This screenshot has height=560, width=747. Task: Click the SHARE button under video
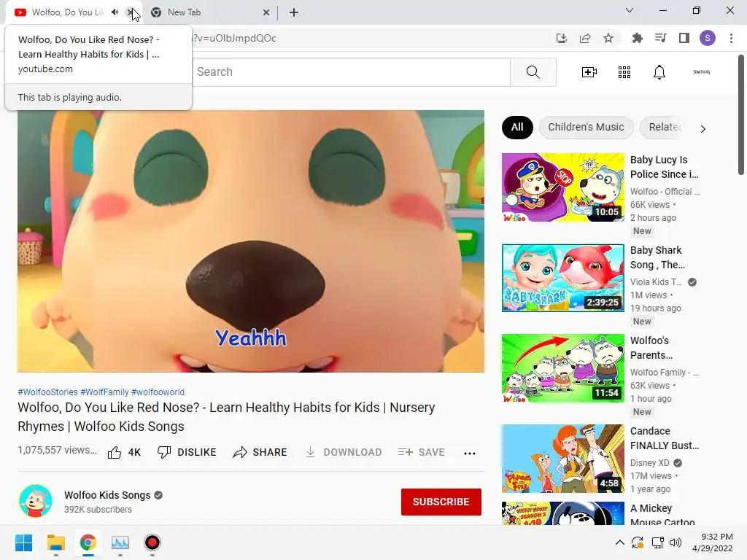(260, 452)
